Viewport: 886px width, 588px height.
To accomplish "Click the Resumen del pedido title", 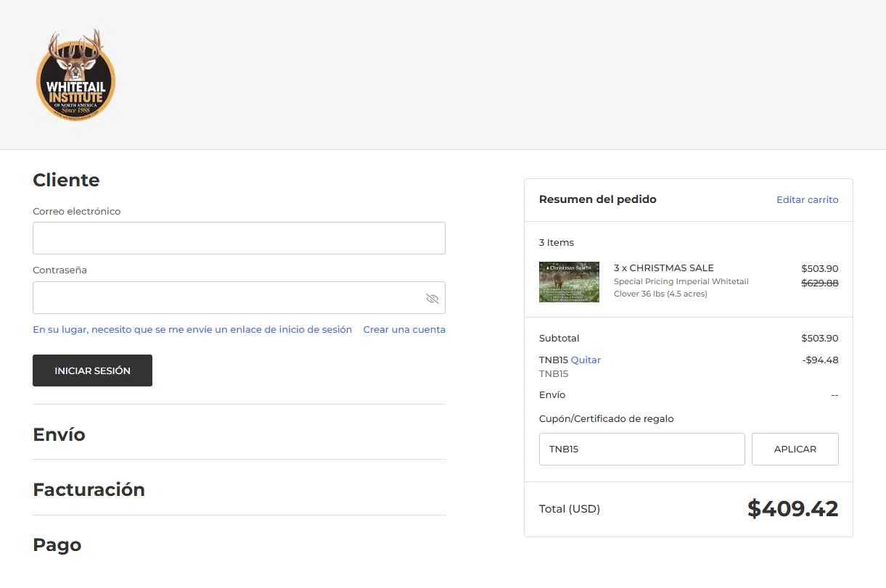I will coord(597,199).
